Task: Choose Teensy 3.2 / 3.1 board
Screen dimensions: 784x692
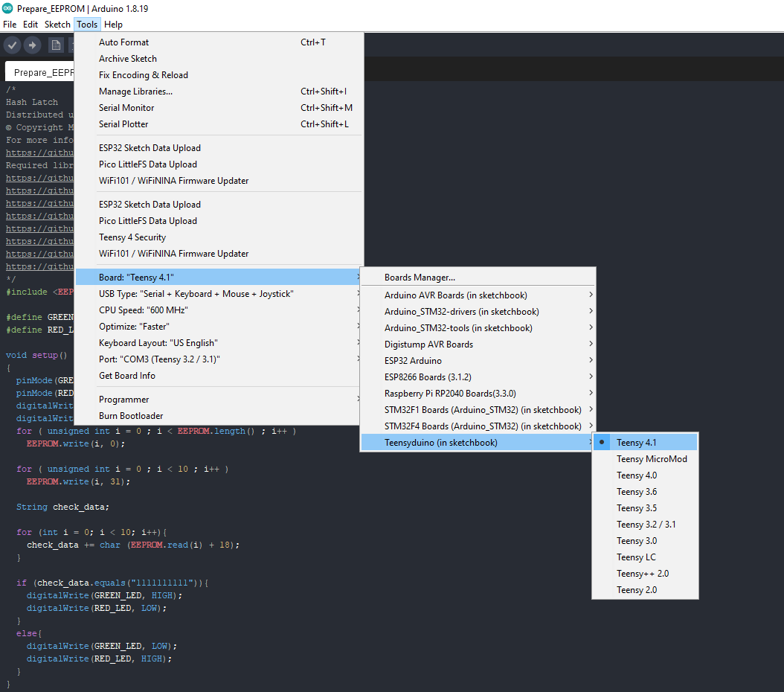Action: tap(645, 525)
